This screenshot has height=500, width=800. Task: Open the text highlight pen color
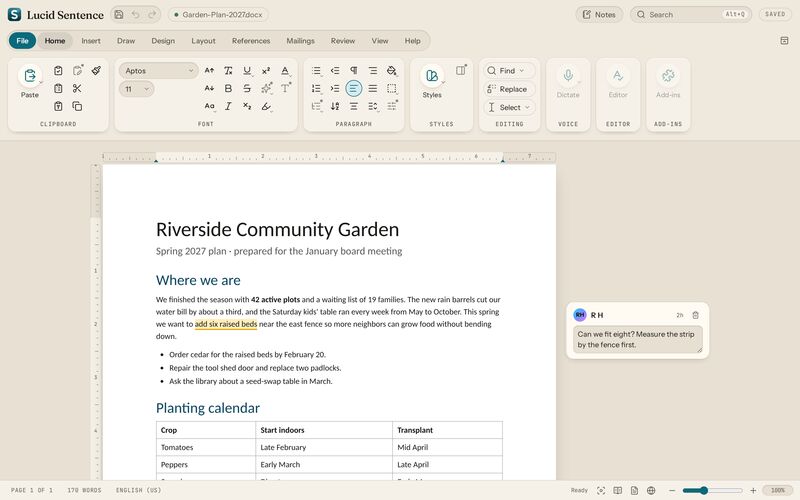266,106
